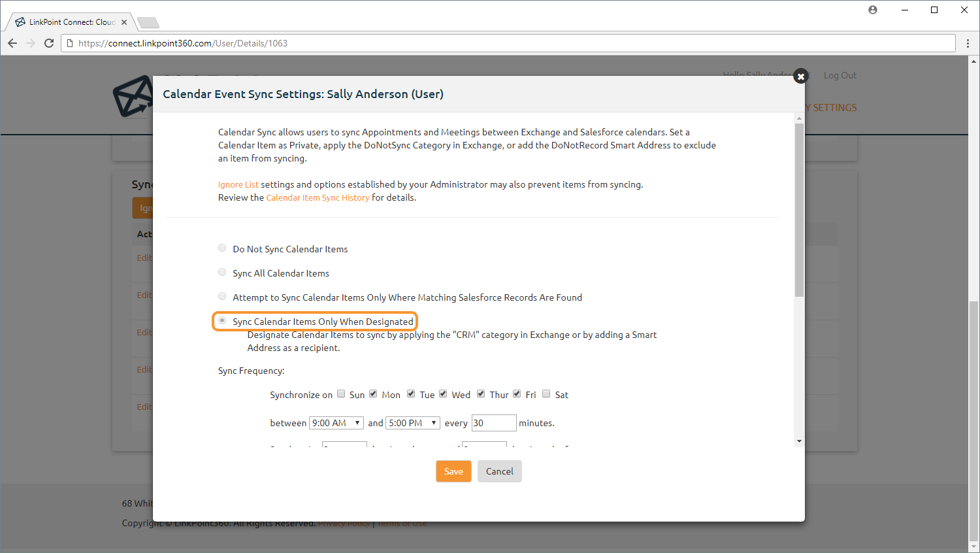Image resolution: width=980 pixels, height=553 pixels.
Task: Click the LinkPoint envelope logo
Action: 133,97
